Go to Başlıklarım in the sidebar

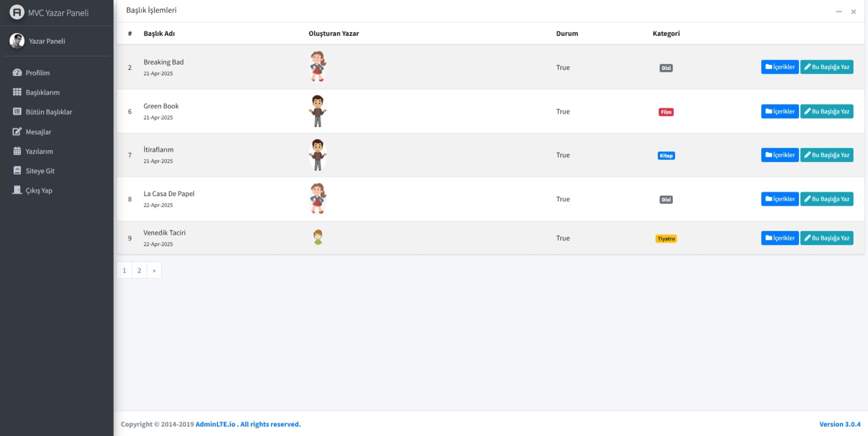42,92
